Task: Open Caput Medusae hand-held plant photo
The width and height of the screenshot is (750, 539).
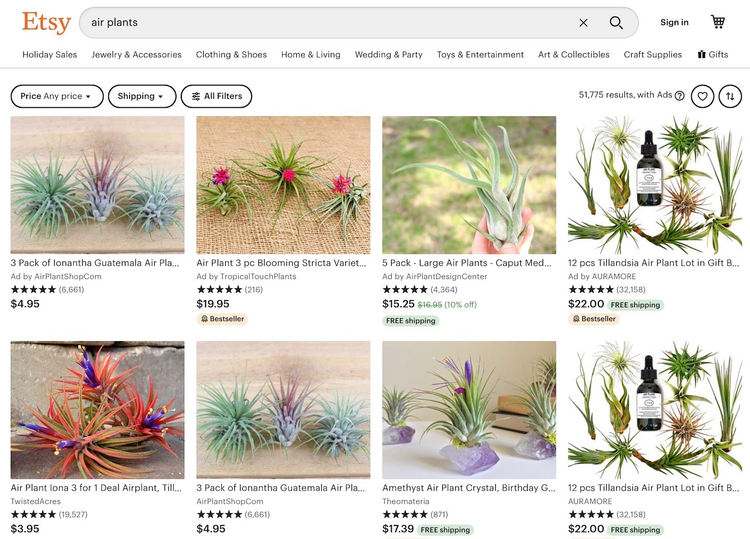Action: click(x=469, y=185)
